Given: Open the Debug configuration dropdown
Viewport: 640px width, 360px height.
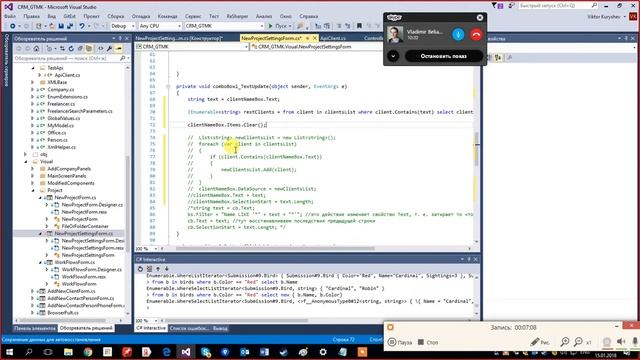Looking at the screenshot, I should coord(122,26).
